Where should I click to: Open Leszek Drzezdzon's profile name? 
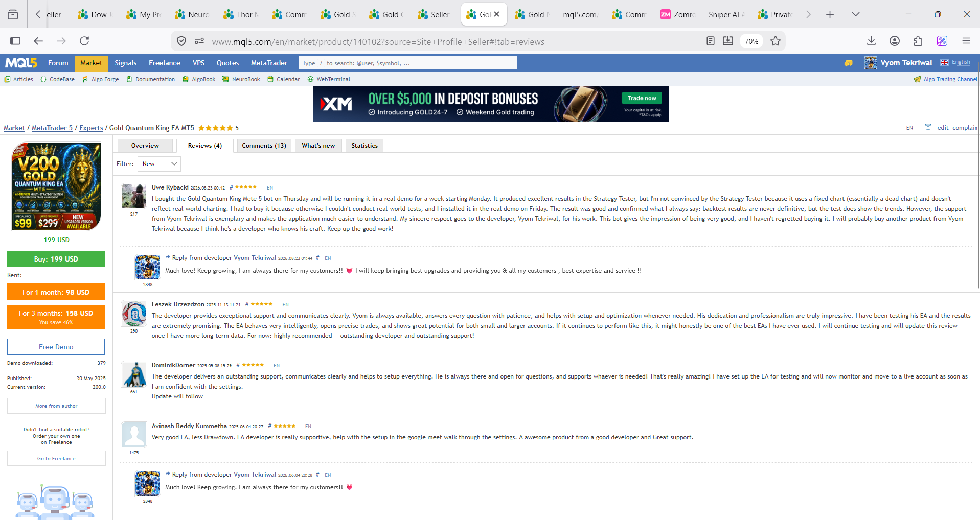pyautogui.click(x=178, y=304)
